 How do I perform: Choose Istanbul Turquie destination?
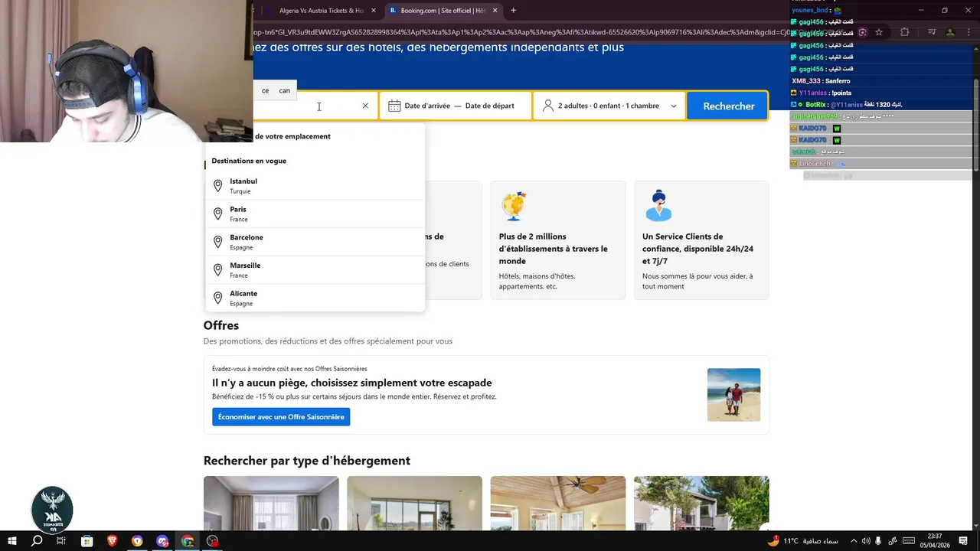tap(315, 186)
